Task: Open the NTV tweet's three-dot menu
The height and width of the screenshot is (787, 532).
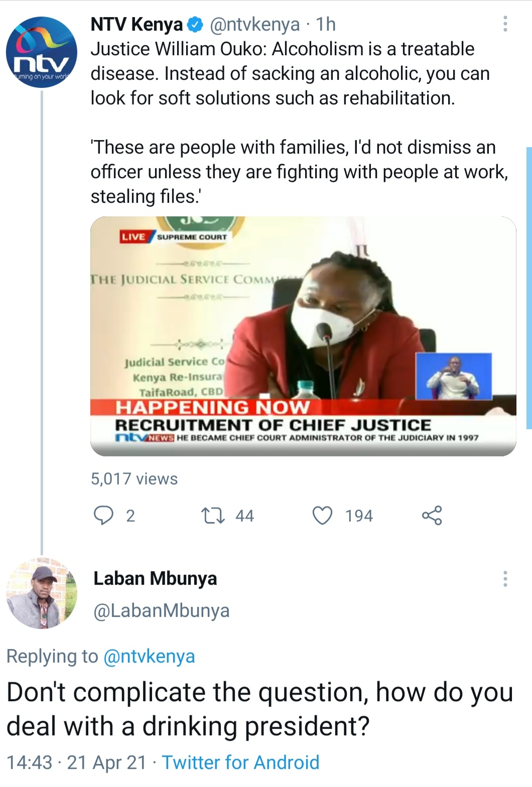Action: click(x=505, y=24)
